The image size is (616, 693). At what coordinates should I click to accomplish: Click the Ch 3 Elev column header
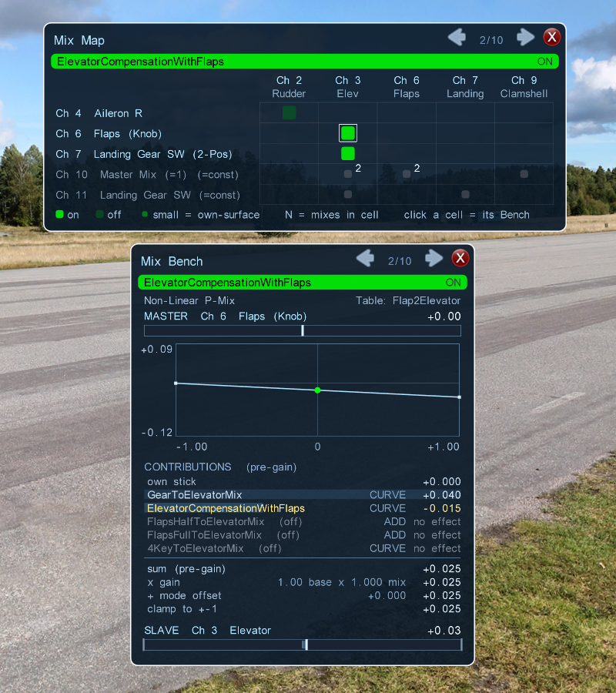tap(348, 87)
